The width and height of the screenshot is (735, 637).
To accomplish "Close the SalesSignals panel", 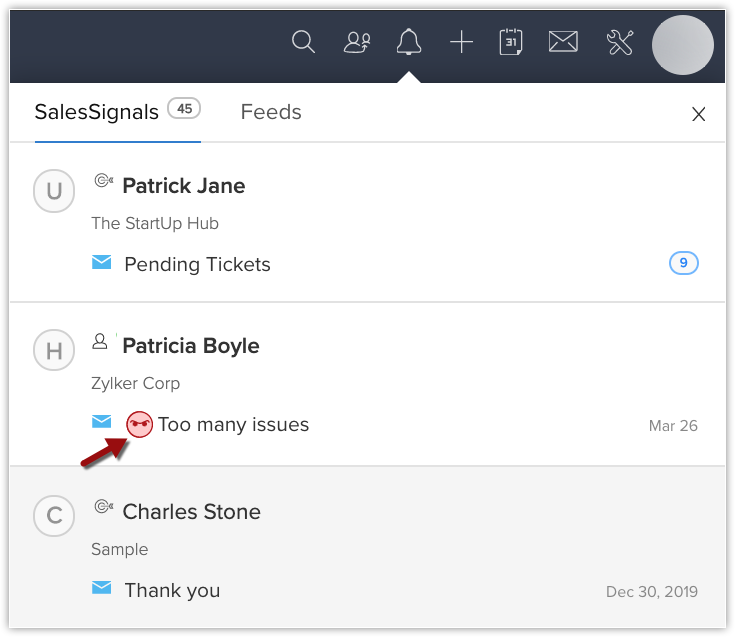I will [x=699, y=114].
